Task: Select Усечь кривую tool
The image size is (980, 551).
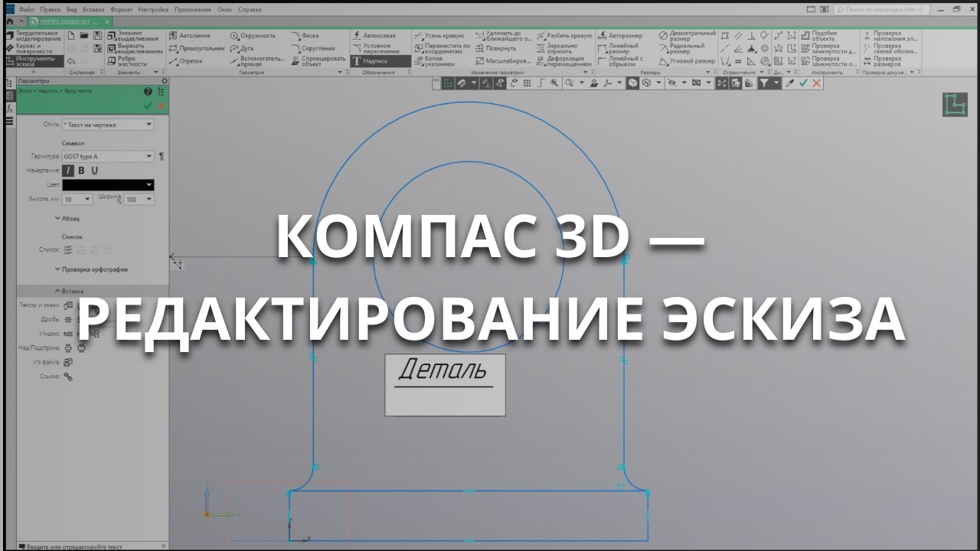Action: (x=439, y=35)
